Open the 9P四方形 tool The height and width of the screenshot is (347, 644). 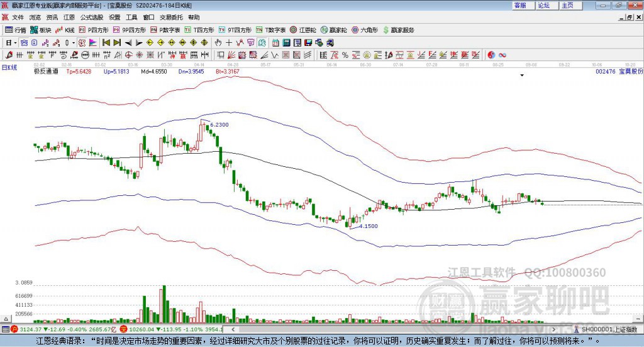130,30
